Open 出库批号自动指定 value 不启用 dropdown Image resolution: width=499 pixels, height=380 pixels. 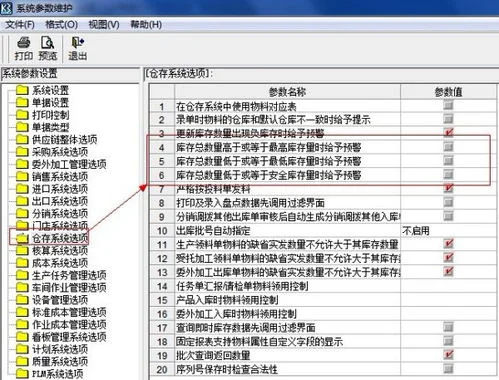click(x=448, y=231)
